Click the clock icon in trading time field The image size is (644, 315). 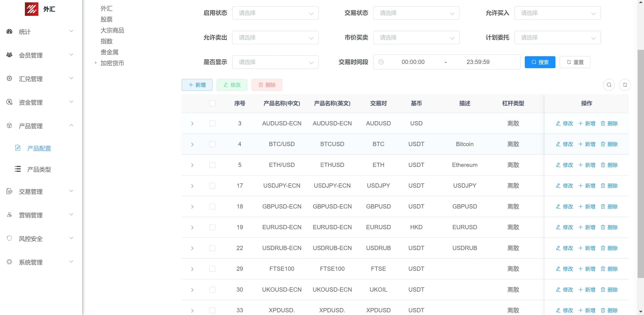tap(381, 62)
